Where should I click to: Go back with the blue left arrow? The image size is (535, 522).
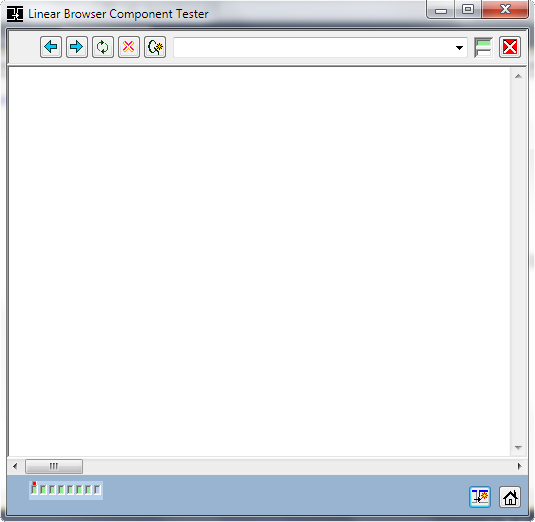coord(51,47)
